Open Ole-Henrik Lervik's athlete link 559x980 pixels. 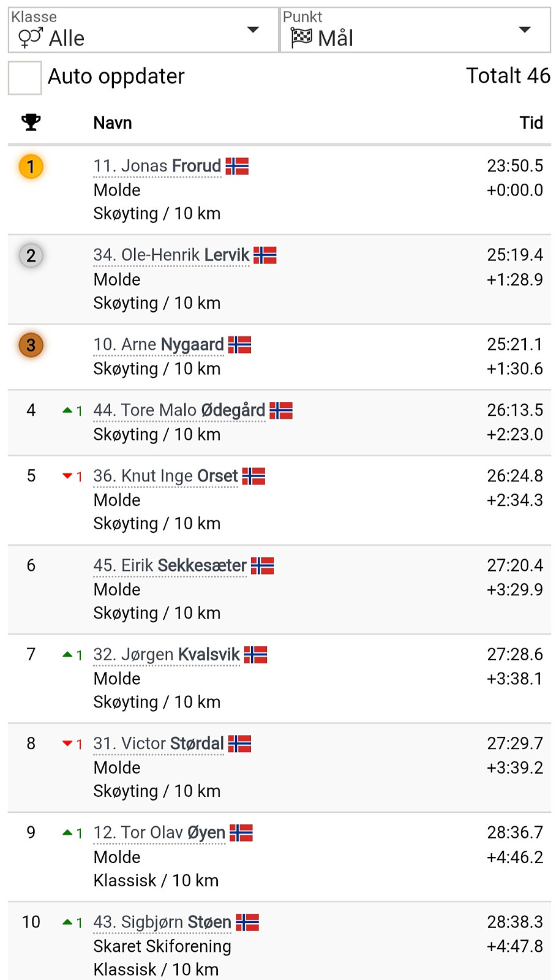click(171, 255)
